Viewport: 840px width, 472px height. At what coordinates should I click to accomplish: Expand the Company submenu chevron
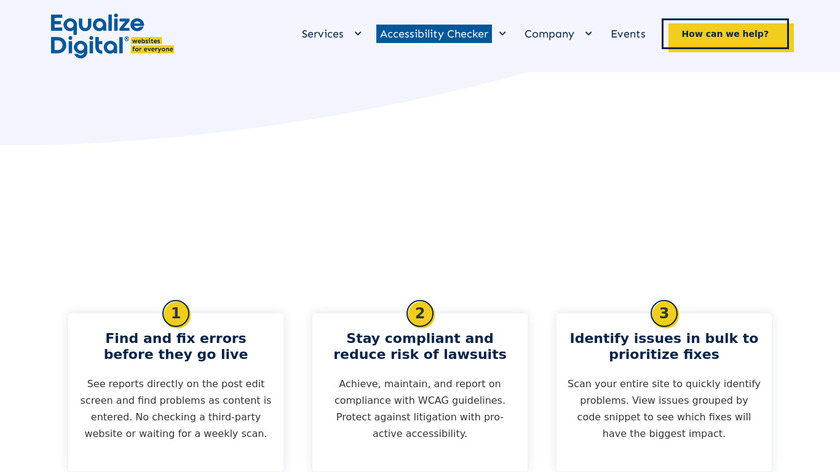point(588,33)
